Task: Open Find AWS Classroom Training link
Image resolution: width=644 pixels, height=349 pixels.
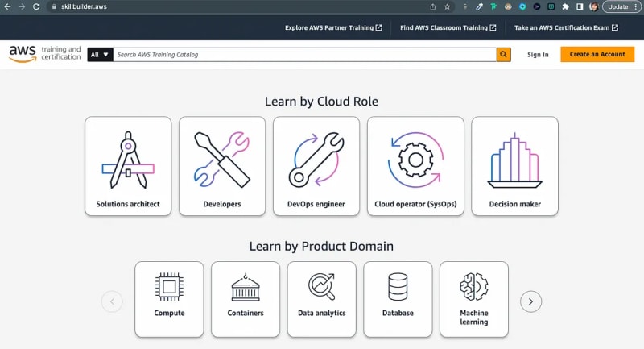Action: point(448,27)
